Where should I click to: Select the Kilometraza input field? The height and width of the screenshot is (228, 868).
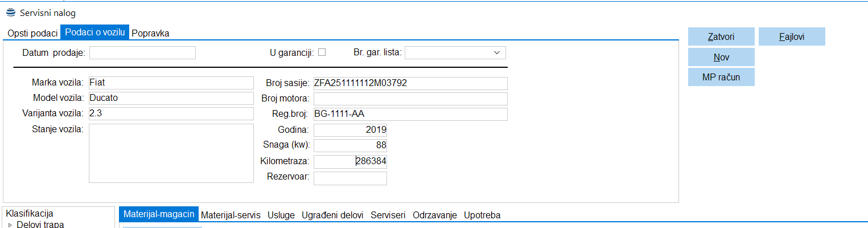point(350,162)
